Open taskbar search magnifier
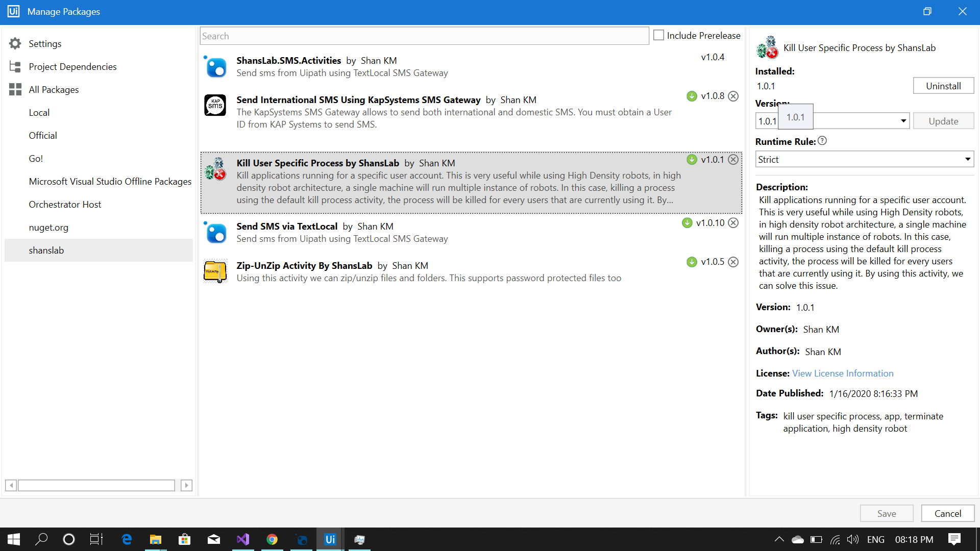The width and height of the screenshot is (980, 551). click(41, 539)
